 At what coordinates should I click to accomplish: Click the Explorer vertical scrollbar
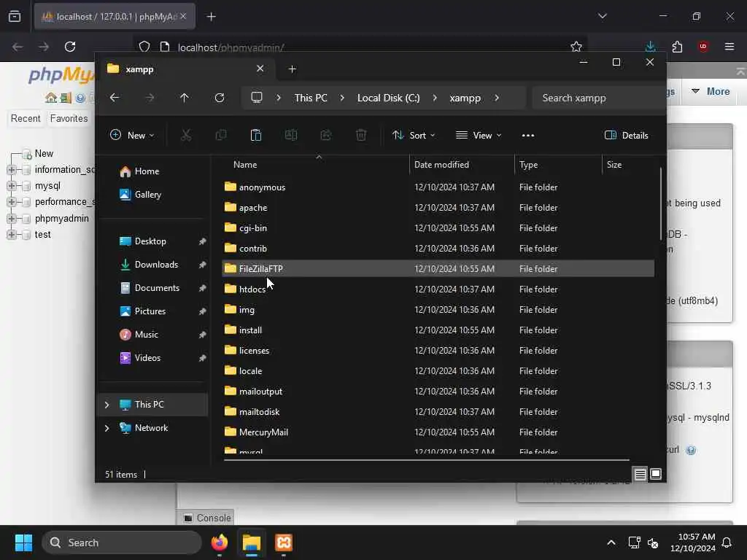click(x=660, y=204)
